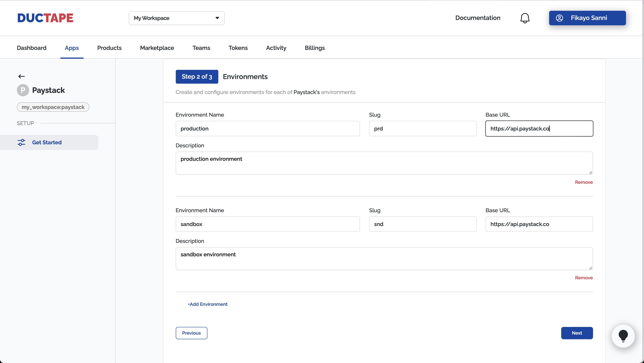Go to the Dashboard tab
Image resolution: width=644 pixels, height=363 pixels.
31,48
